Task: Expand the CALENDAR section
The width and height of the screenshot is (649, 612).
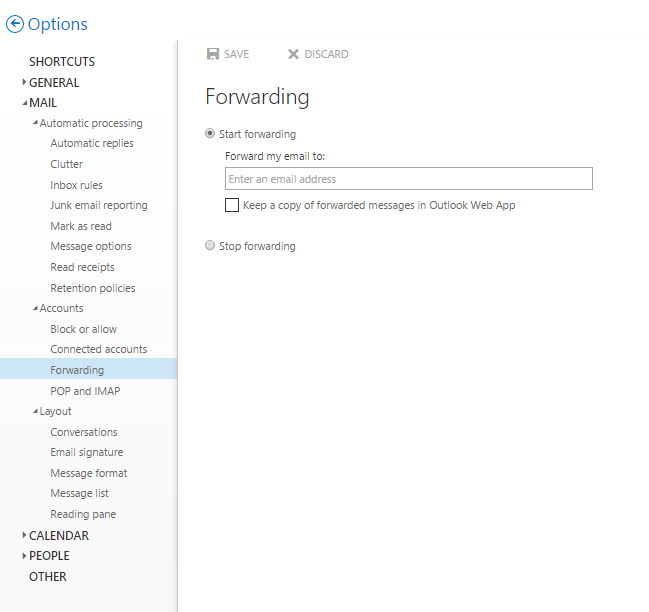Action: click(24, 535)
